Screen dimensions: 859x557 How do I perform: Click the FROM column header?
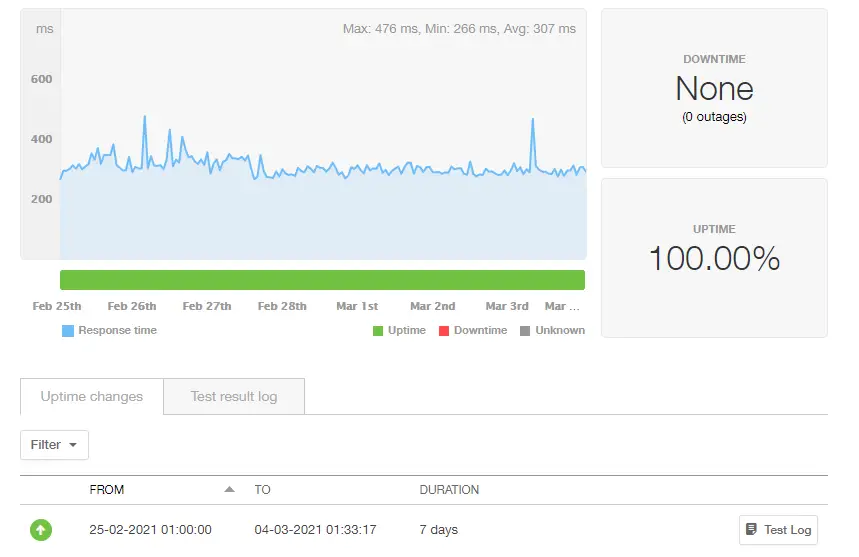[x=106, y=490]
